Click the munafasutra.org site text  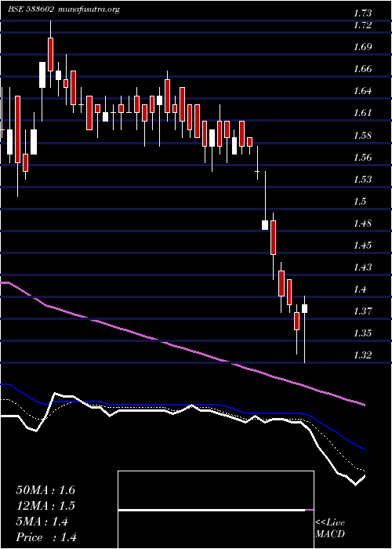coord(88,9)
